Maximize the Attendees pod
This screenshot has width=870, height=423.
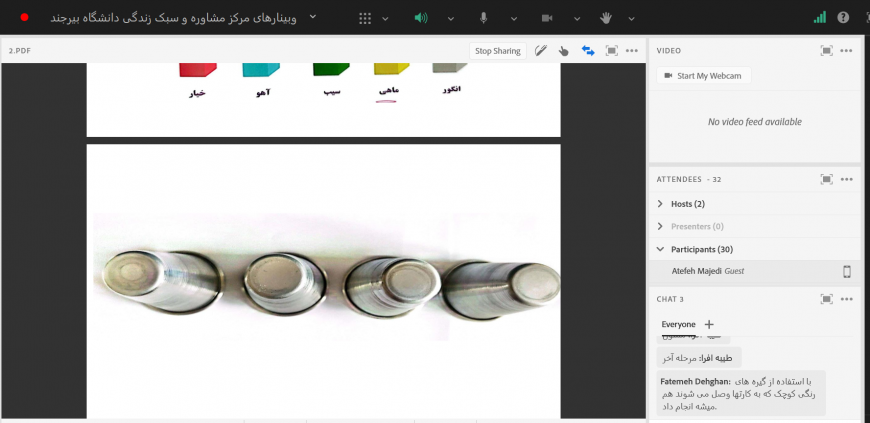827,179
